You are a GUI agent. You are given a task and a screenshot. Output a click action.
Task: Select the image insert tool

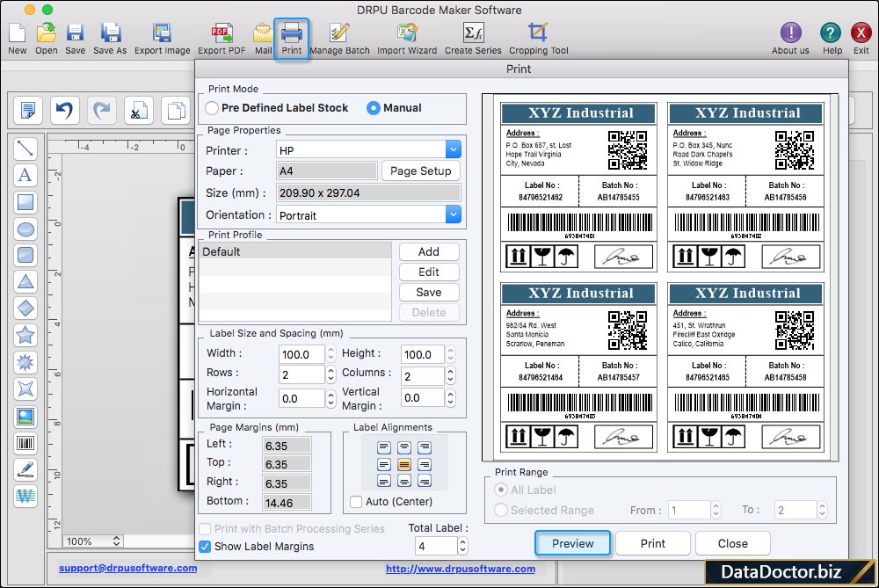(x=25, y=417)
